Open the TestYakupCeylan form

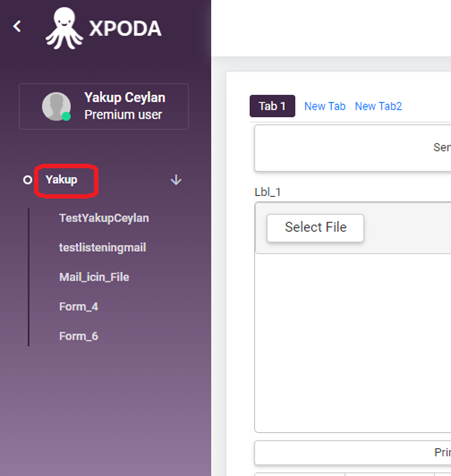click(x=104, y=218)
